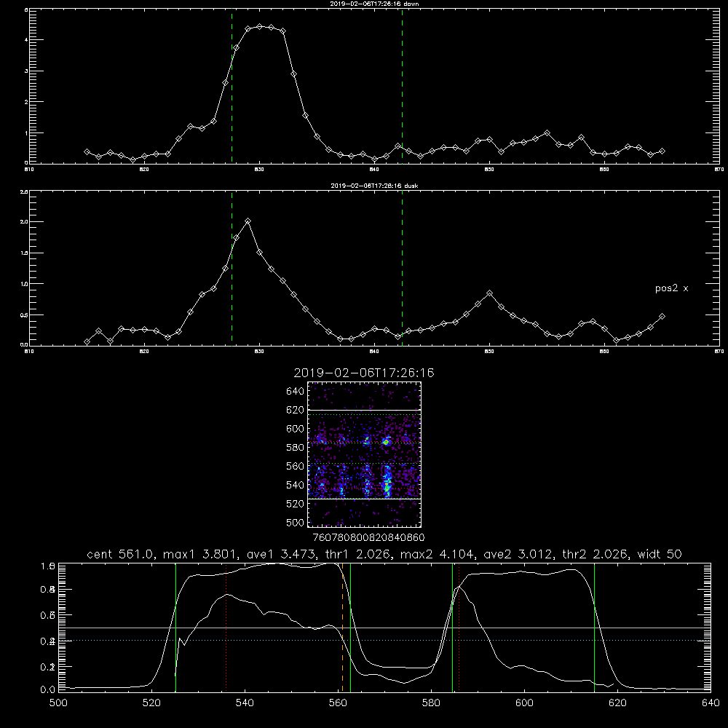Click the left green dashed line in dawn plot
Screen dimensions: 728x728
pyautogui.click(x=232, y=86)
